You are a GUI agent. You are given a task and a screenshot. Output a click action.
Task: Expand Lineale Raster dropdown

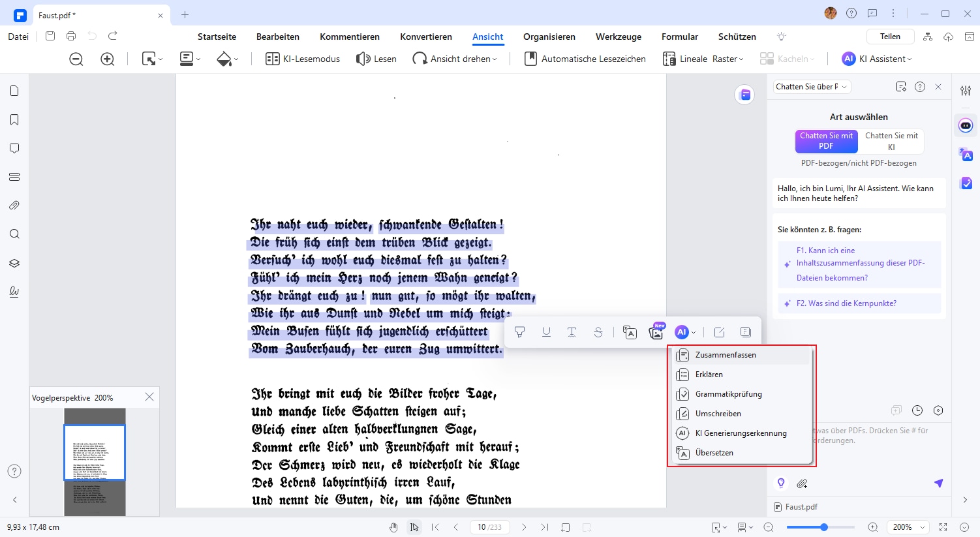703,59
